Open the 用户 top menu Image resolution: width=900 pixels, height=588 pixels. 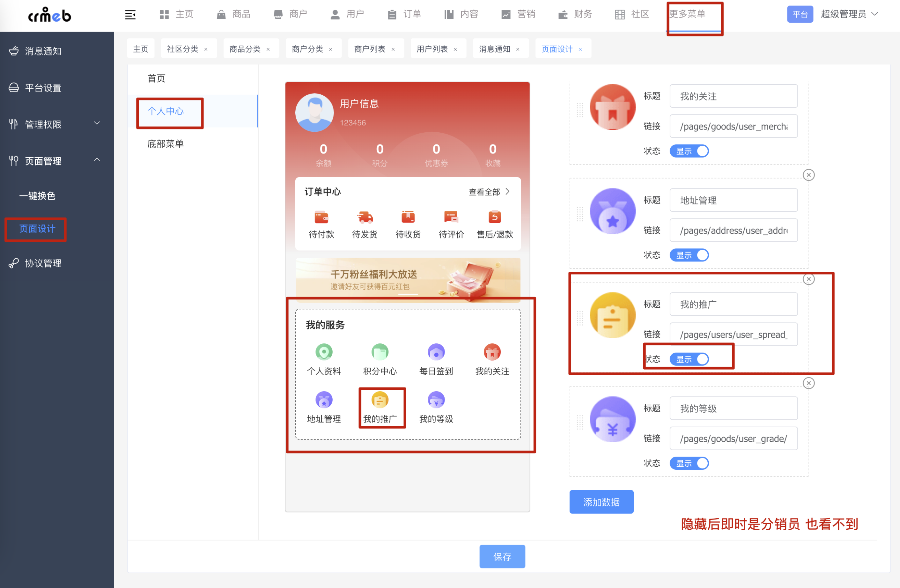click(347, 14)
